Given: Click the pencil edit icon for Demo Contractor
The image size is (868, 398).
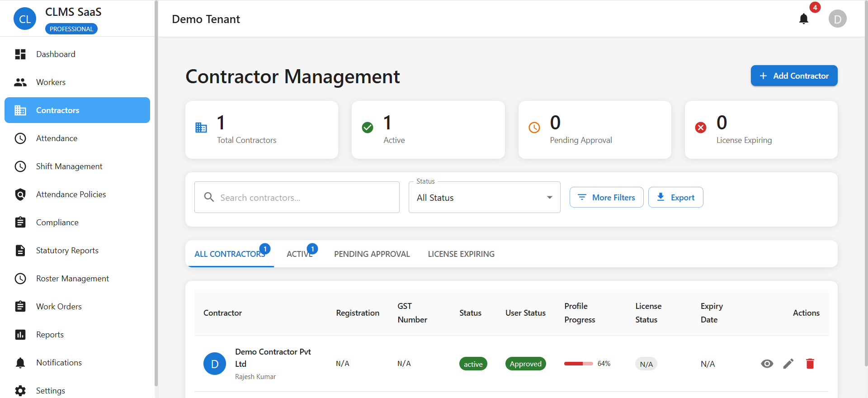Looking at the screenshot, I should (788, 364).
